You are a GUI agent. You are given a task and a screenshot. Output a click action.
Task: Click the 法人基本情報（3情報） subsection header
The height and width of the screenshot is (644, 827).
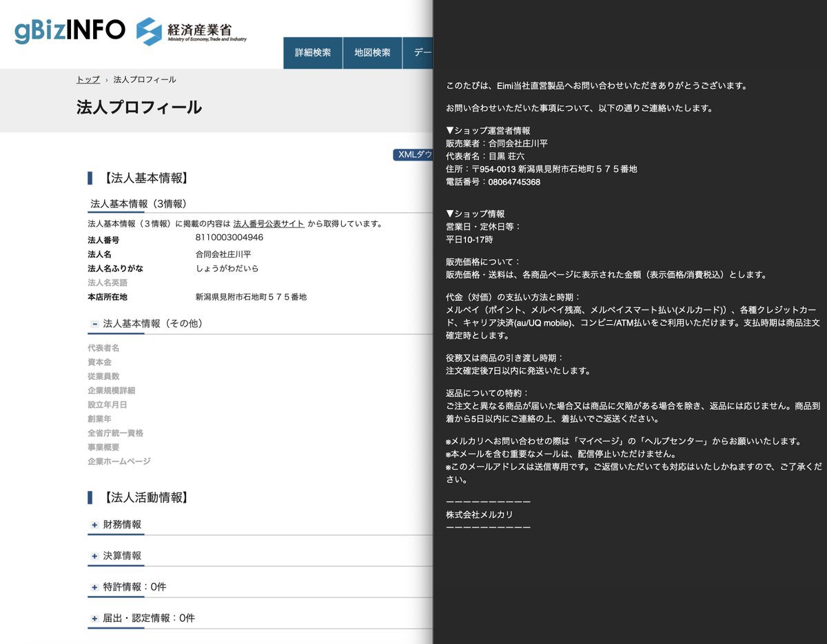click(139, 204)
